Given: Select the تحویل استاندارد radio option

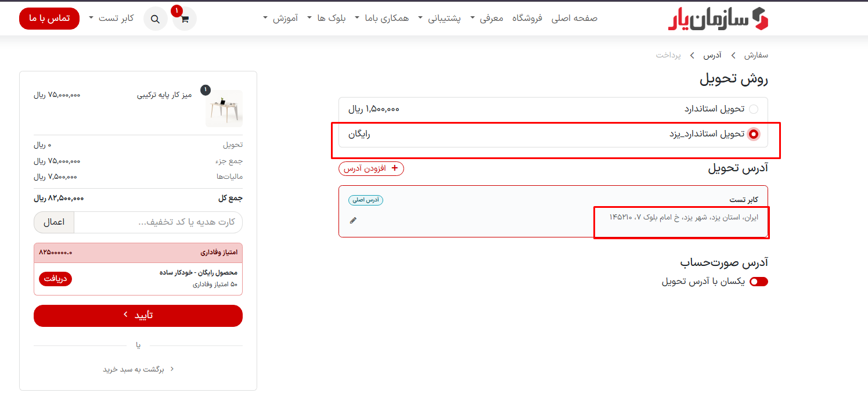Looking at the screenshot, I should [754, 109].
